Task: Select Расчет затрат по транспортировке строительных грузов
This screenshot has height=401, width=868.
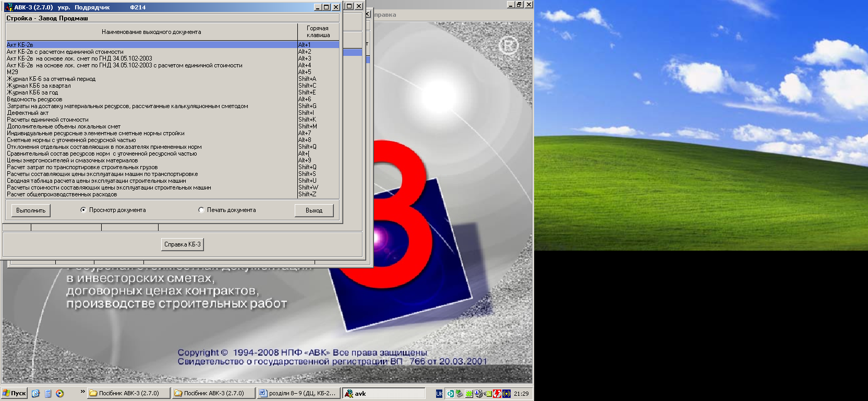Action: point(173,167)
